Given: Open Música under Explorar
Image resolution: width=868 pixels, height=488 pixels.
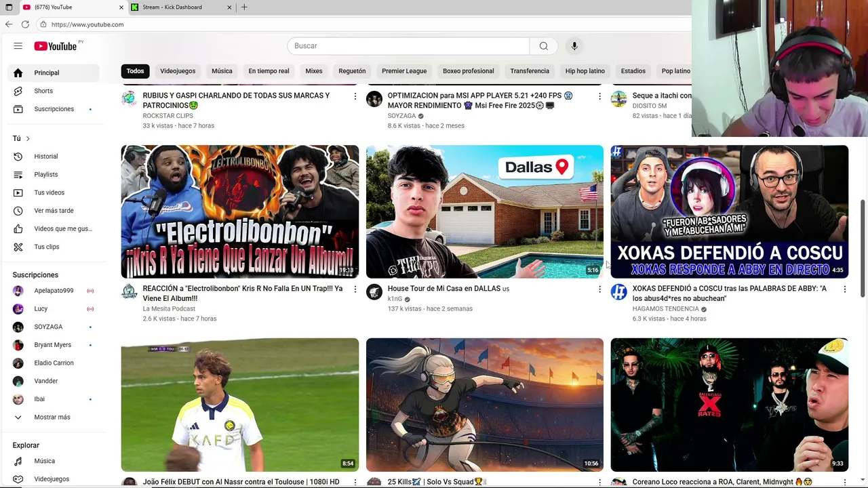Looking at the screenshot, I should (53, 461).
